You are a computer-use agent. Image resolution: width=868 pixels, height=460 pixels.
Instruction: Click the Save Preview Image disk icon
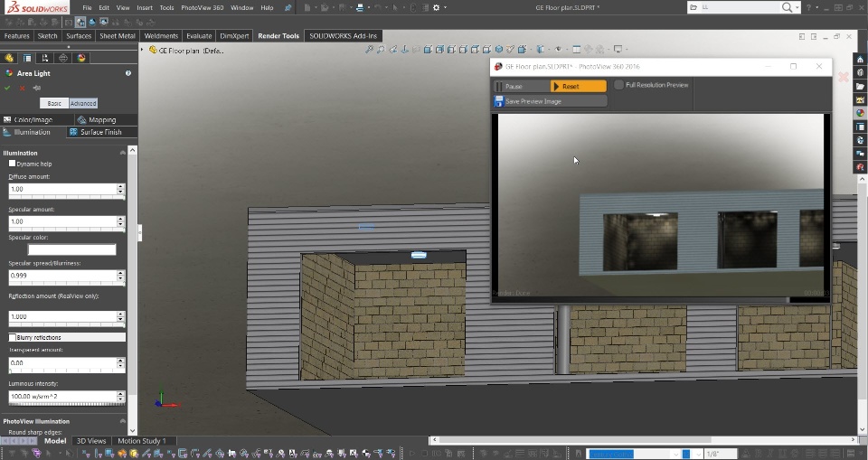(499, 101)
